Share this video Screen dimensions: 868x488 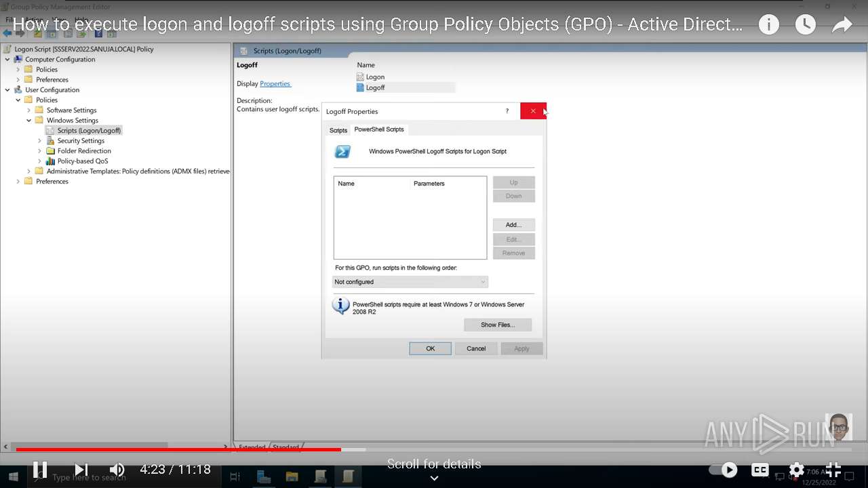tap(842, 25)
